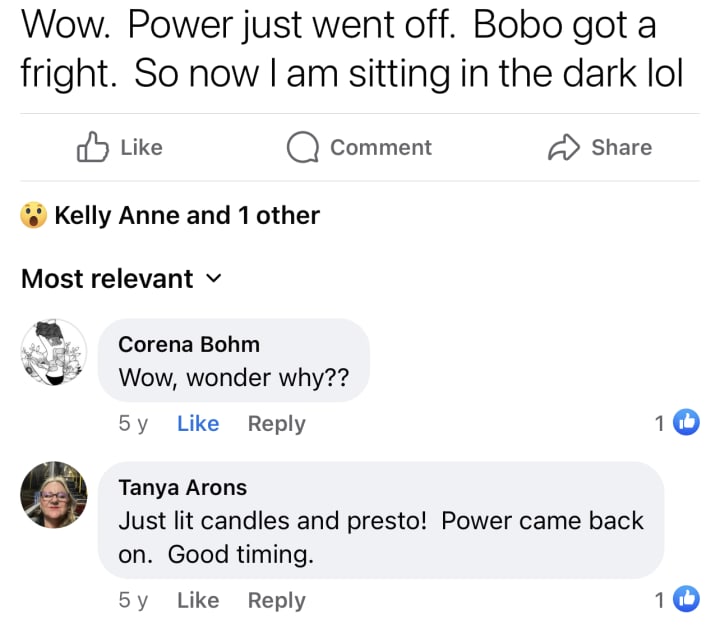
Task: View Kelly Anne and 1 other reactions
Action: coord(187,215)
